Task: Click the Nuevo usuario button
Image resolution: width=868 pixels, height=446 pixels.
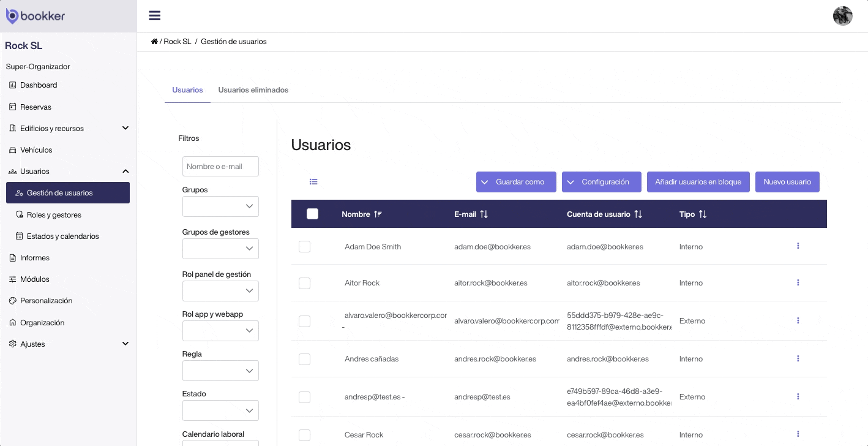Action: click(787, 181)
